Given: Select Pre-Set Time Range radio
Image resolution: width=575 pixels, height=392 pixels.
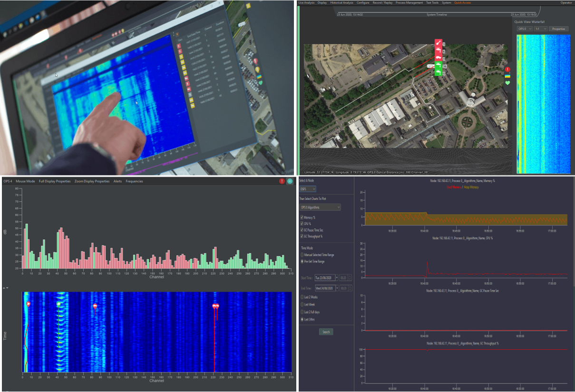Looking at the screenshot, I should point(302,262).
